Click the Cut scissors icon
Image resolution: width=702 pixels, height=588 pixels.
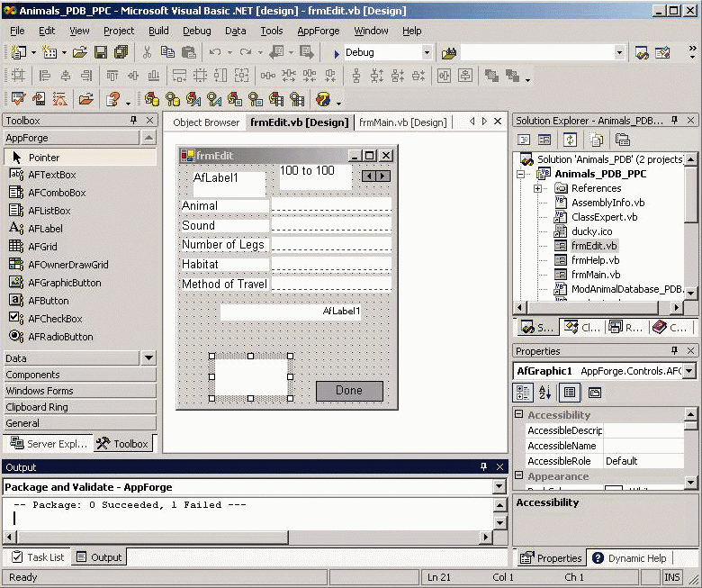148,52
